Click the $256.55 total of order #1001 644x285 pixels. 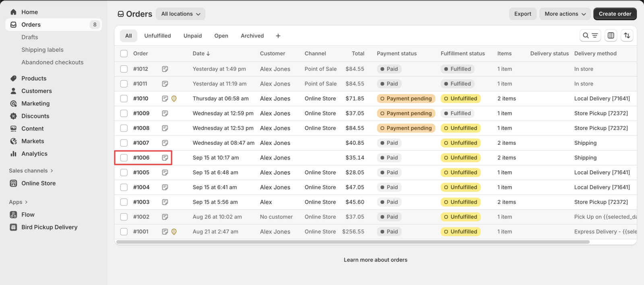click(353, 231)
